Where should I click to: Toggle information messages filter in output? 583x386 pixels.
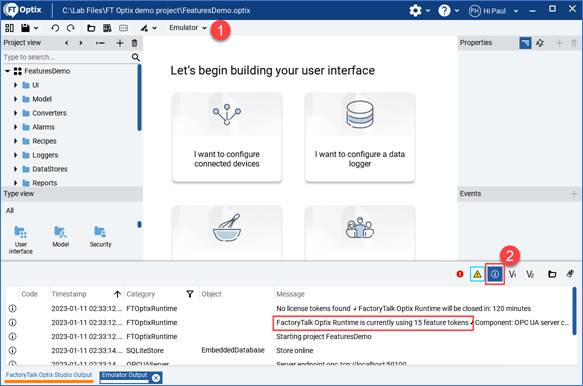[495, 274]
